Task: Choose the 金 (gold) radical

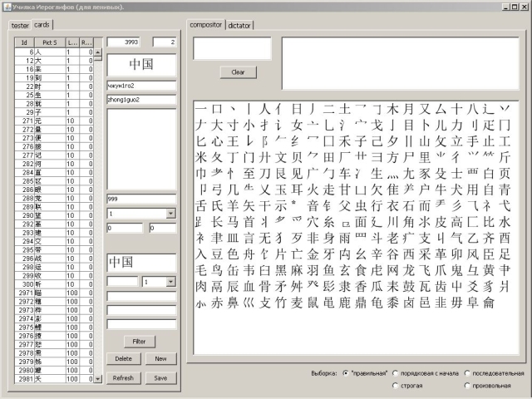Action: coord(313,254)
